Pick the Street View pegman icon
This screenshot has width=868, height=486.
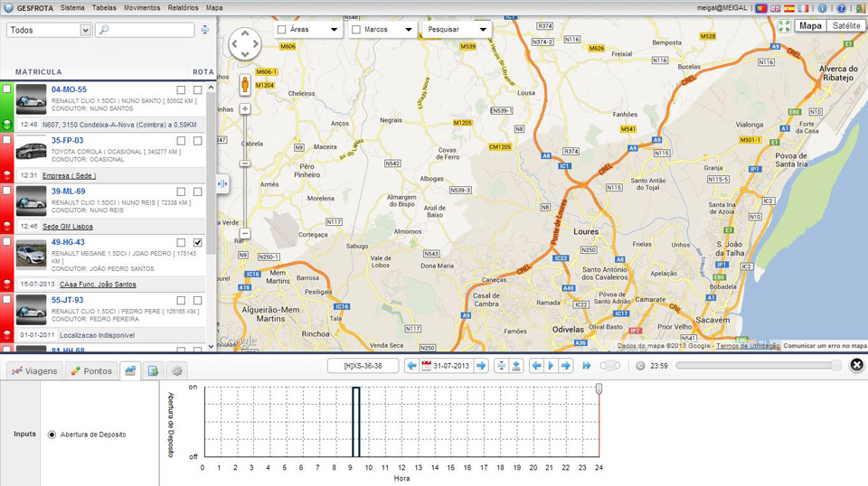(245, 85)
